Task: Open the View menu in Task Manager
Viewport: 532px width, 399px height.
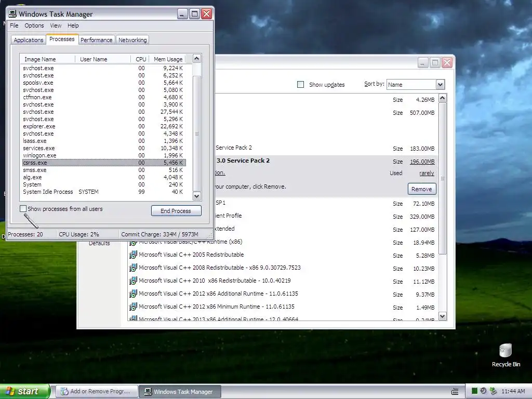Action: pos(56,25)
